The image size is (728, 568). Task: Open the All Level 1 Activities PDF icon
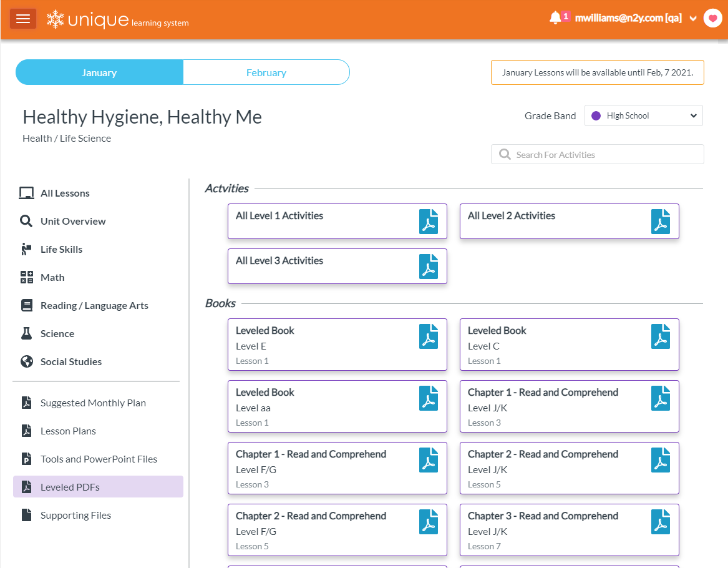click(x=429, y=222)
